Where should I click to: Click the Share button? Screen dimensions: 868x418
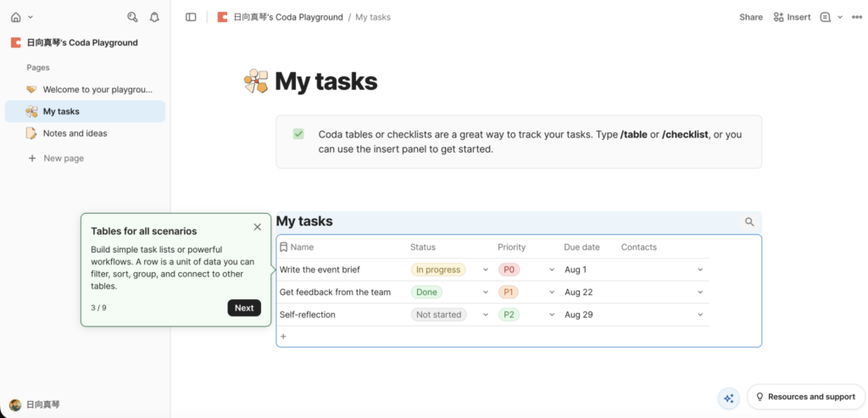pyautogui.click(x=751, y=17)
